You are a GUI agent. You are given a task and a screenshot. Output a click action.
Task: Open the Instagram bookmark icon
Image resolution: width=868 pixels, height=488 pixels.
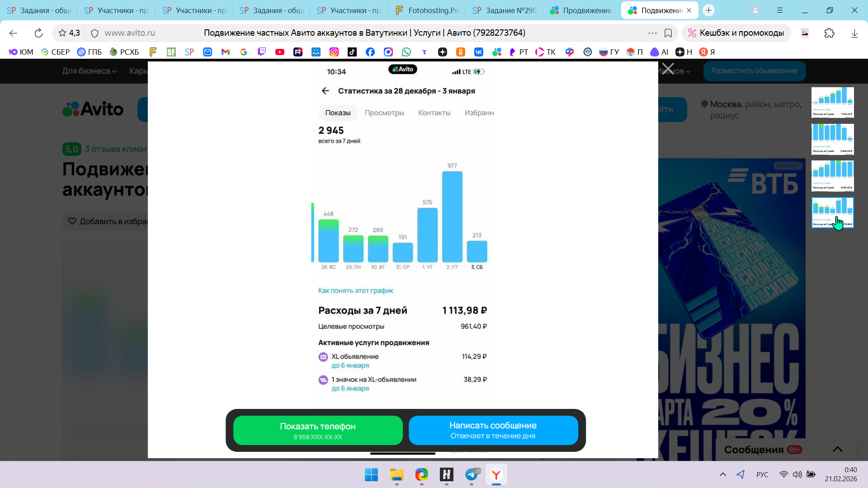pos(334,52)
